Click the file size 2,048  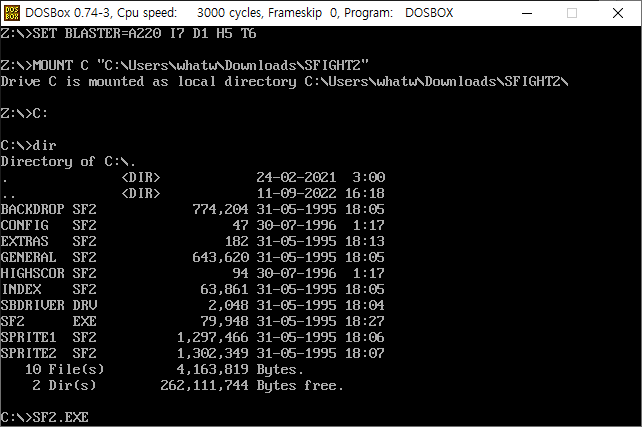(x=228, y=305)
